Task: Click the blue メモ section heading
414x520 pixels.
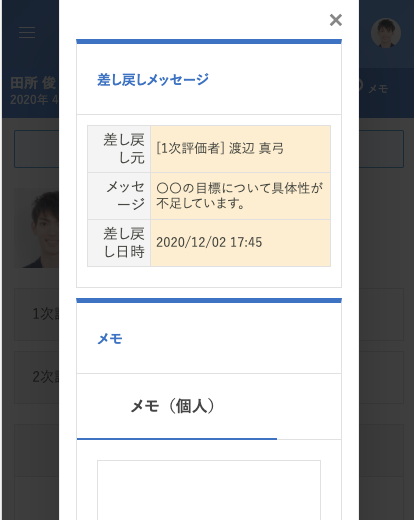Action: point(110,339)
